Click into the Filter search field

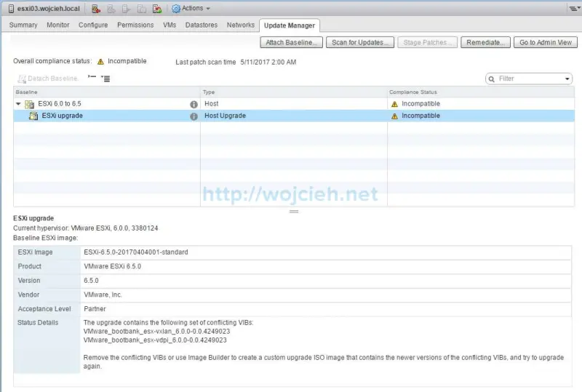click(x=530, y=79)
